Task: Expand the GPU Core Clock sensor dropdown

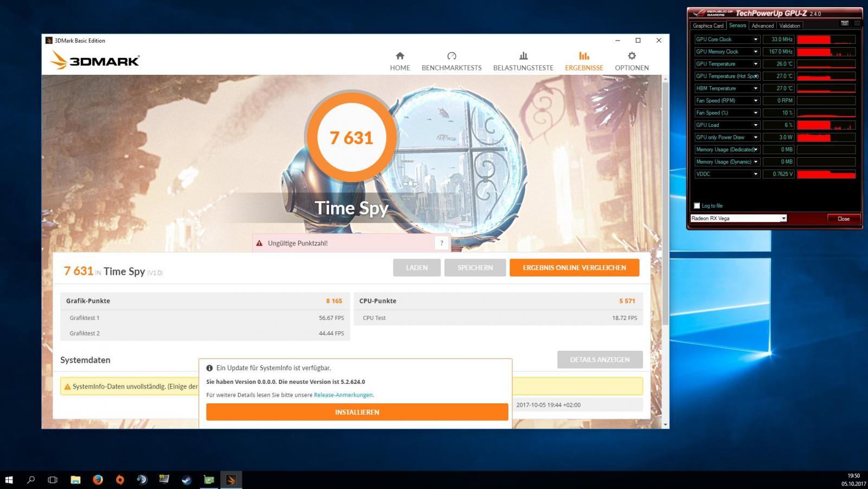Action: [x=755, y=40]
